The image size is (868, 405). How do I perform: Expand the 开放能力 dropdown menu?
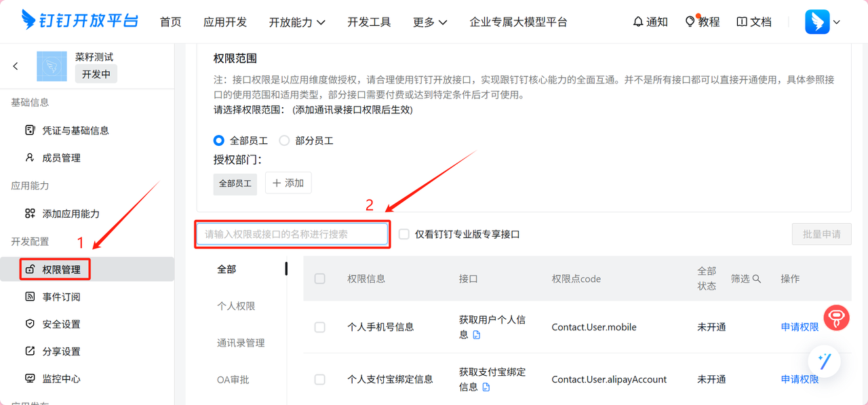297,22
